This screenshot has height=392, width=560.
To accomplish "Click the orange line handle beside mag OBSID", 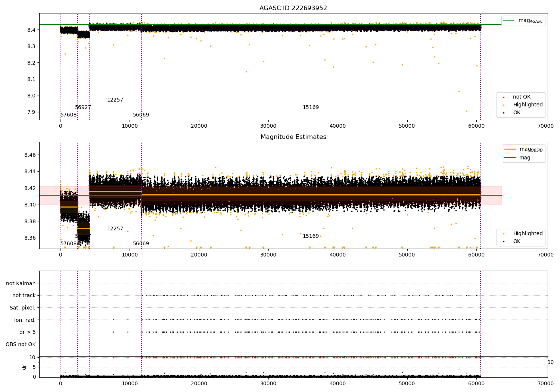I will coord(510,149).
